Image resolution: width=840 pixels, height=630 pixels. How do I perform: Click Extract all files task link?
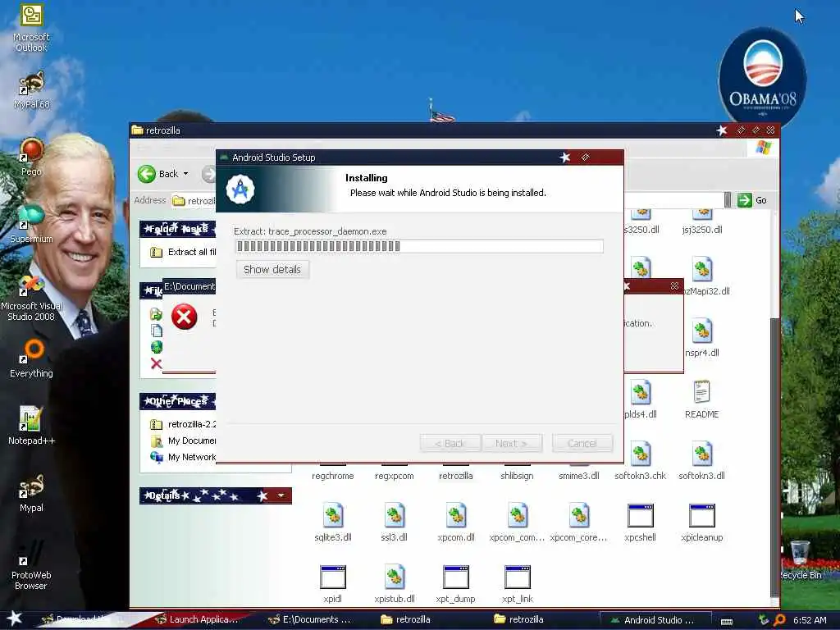[184, 252]
